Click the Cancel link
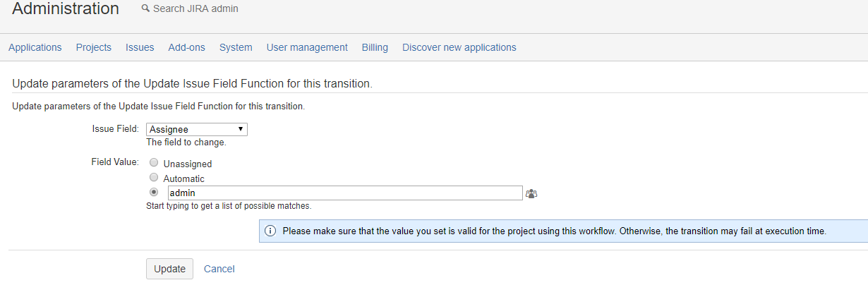Image resolution: width=868 pixels, height=297 pixels. pos(219,269)
